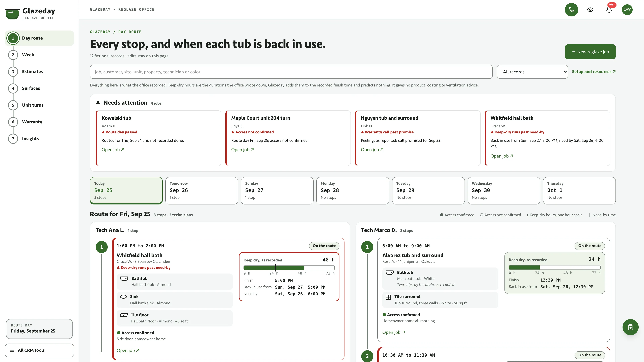Open Setup and resources link

[594, 72]
